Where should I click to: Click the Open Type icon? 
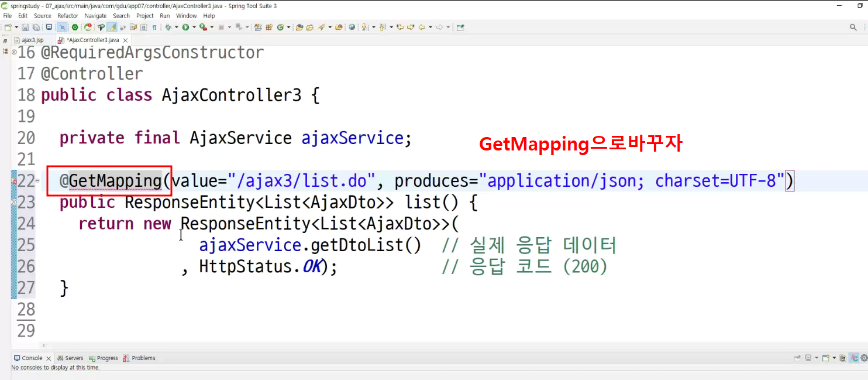point(299,27)
